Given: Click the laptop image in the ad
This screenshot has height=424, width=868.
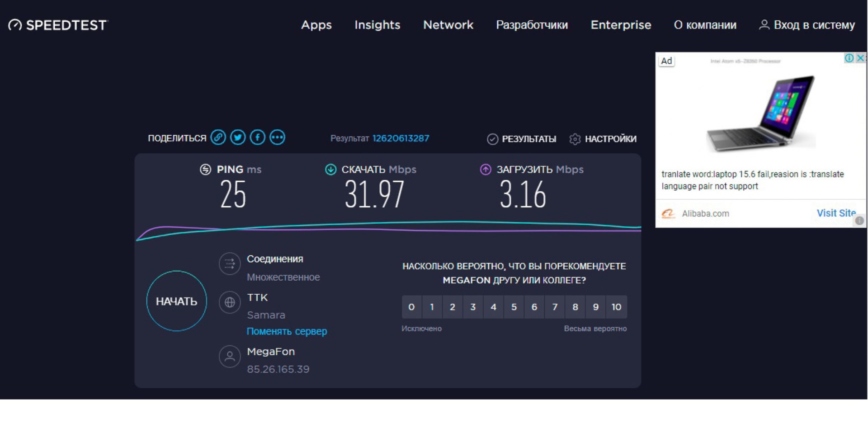Looking at the screenshot, I should click(761, 113).
